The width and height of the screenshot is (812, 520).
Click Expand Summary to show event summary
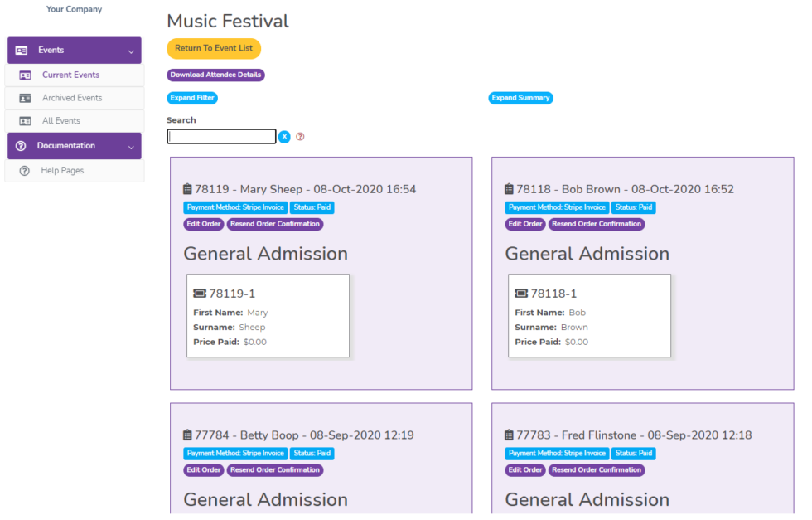coord(520,98)
